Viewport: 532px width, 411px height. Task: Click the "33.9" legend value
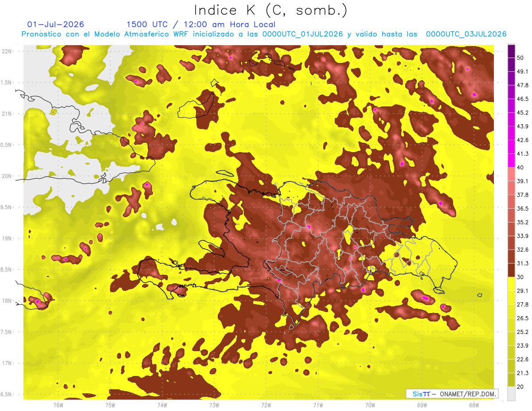522,236
